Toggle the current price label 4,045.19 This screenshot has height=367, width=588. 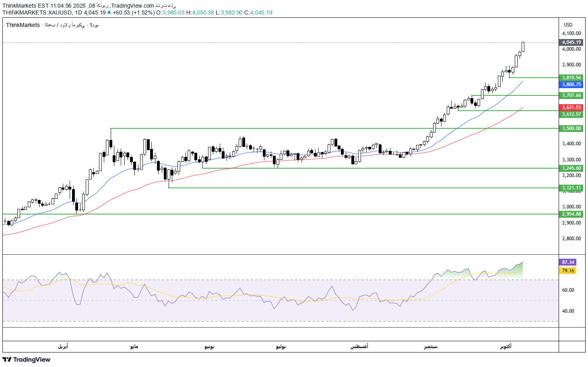(570, 41)
